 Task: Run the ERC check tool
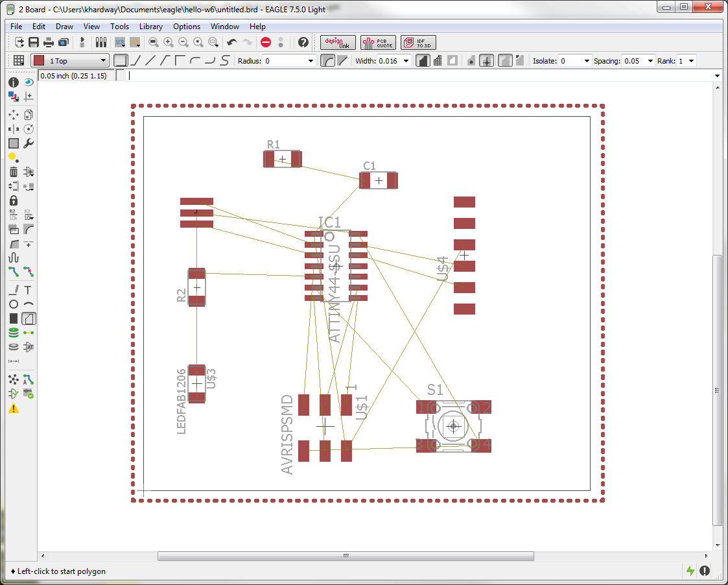coord(14,394)
